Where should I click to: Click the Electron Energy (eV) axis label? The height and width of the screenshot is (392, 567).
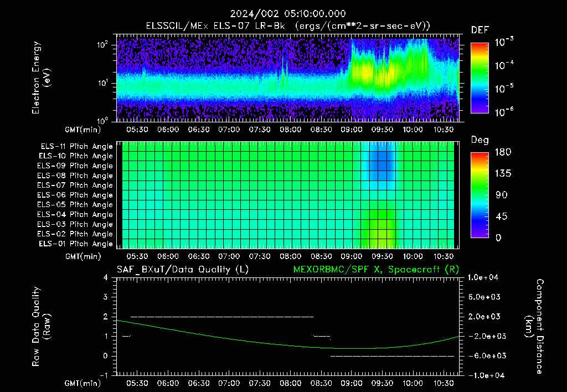pyautogui.click(x=41, y=78)
